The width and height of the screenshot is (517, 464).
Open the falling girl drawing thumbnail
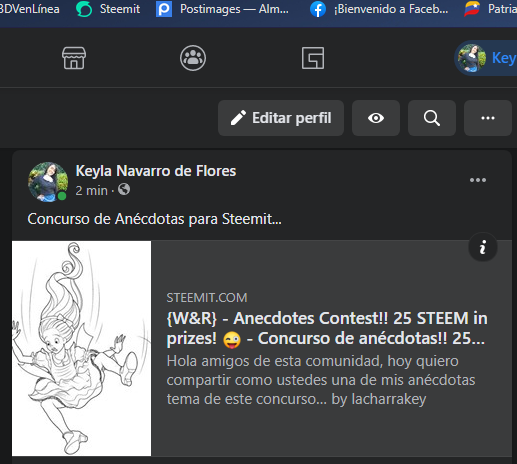pyautogui.click(x=81, y=348)
